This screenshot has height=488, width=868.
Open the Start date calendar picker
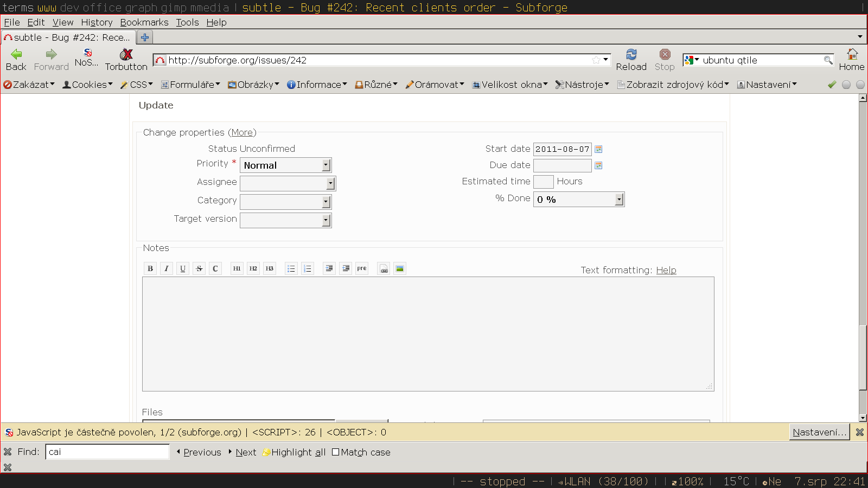point(598,149)
